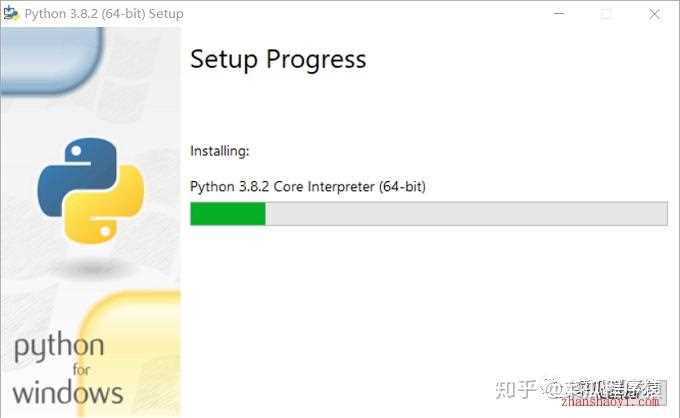Viewport: 680px width, 418px height.
Task: Close the Python 3.8.2 Setup window
Action: 654,14
